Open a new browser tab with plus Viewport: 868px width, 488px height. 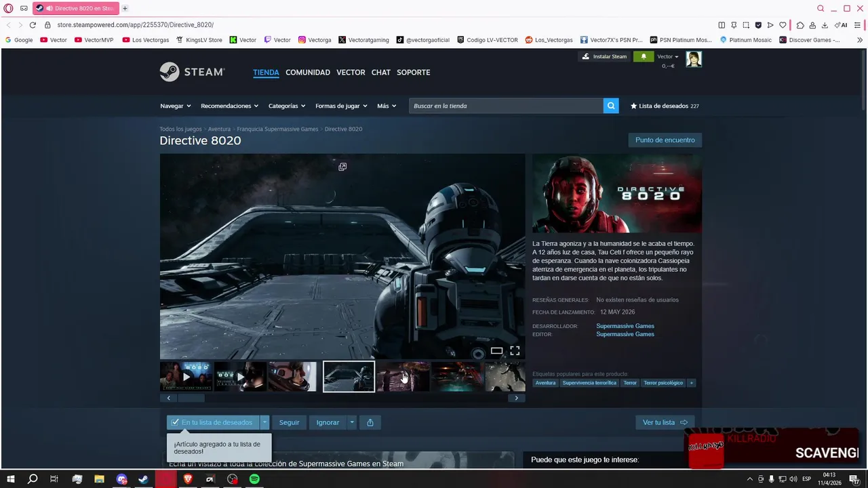(125, 8)
